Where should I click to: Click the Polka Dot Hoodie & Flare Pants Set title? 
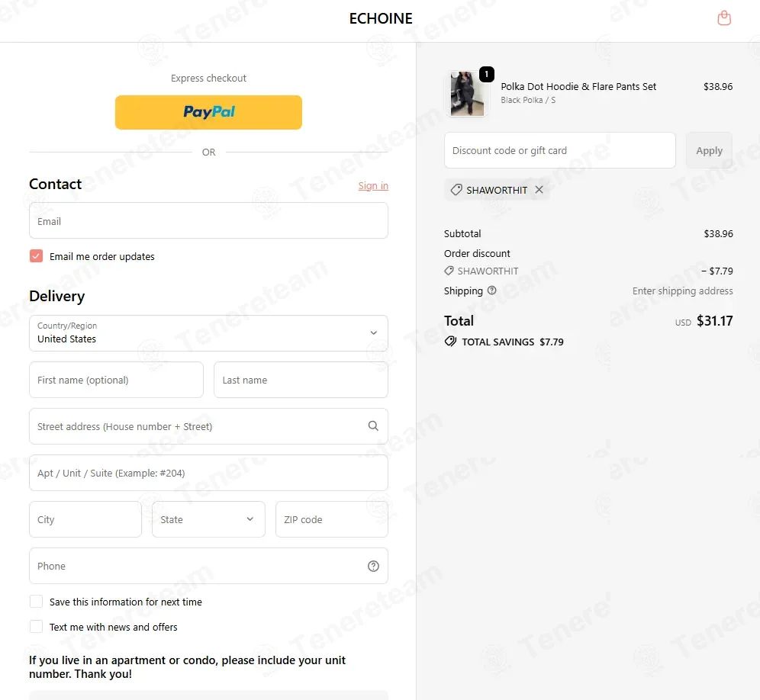(x=578, y=87)
